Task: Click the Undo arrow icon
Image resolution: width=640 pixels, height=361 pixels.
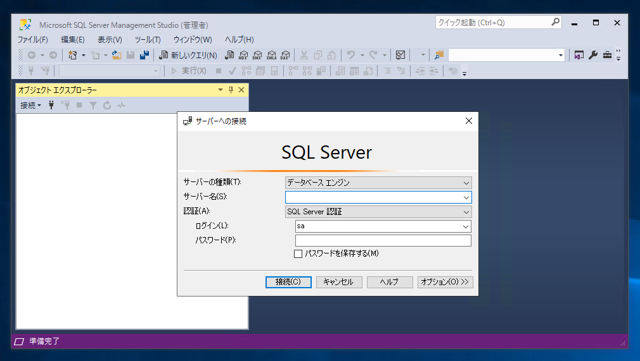Action: (x=351, y=55)
